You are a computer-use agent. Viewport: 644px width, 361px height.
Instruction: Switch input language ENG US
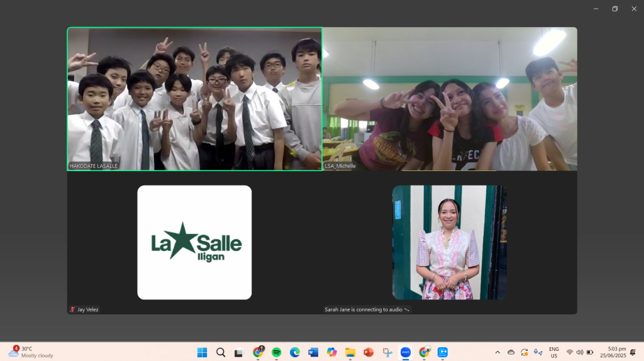[x=553, y=352]
